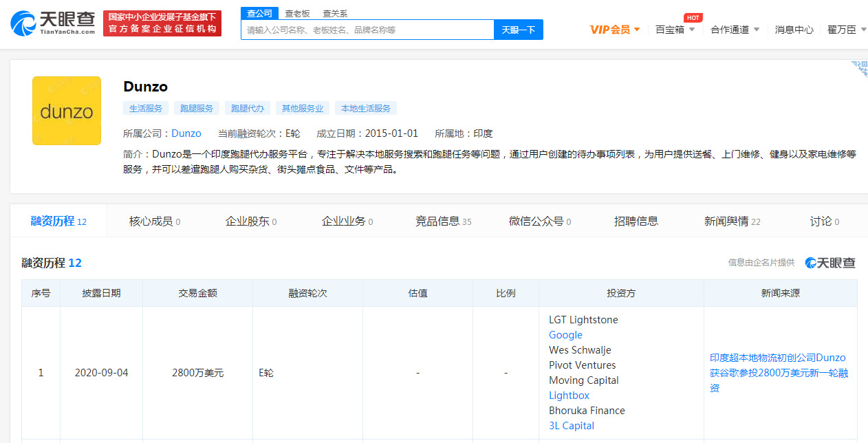Click the QR code corner icon
The image size is (868, 443).
(x=859, y=69)
